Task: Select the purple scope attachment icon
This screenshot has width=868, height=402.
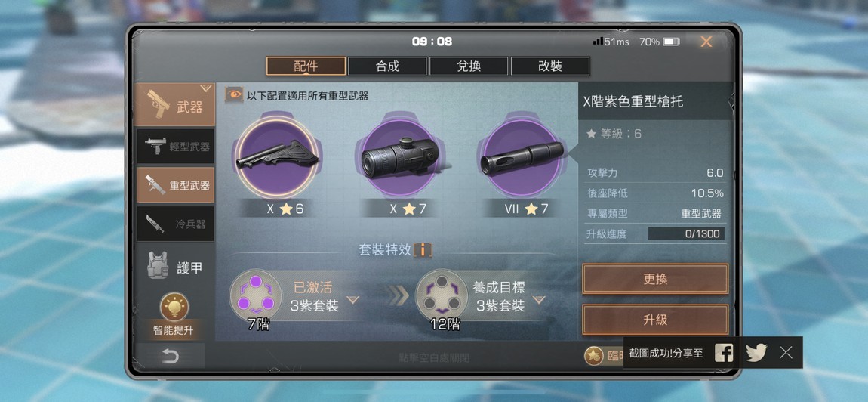Action: pos(399,157)
